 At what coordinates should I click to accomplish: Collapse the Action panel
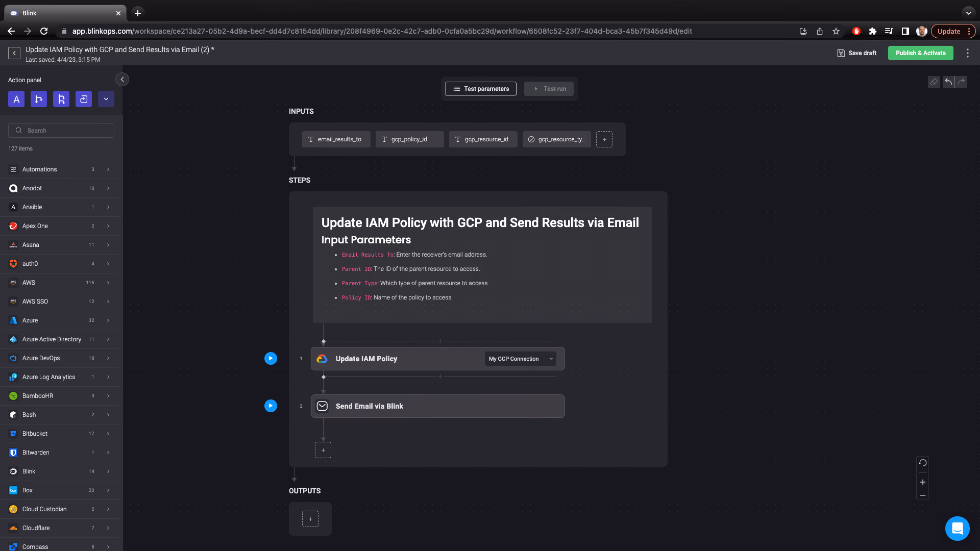point(122,80)
